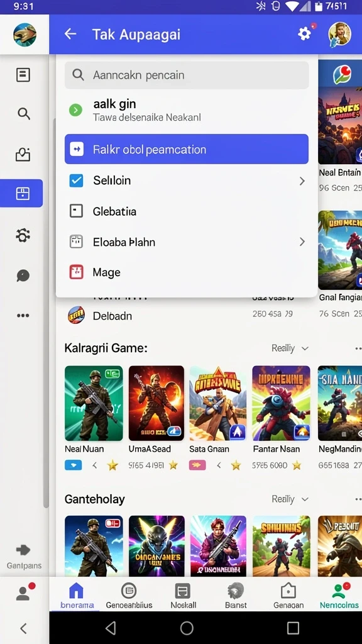Open the Reıliy dropdown for Kalragrii Game

coord(290,348)
